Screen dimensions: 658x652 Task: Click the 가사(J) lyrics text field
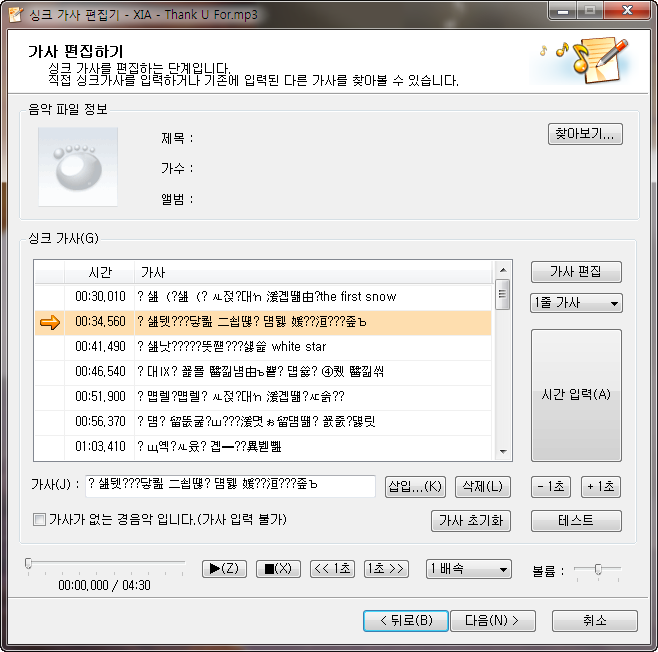(230, 486)
